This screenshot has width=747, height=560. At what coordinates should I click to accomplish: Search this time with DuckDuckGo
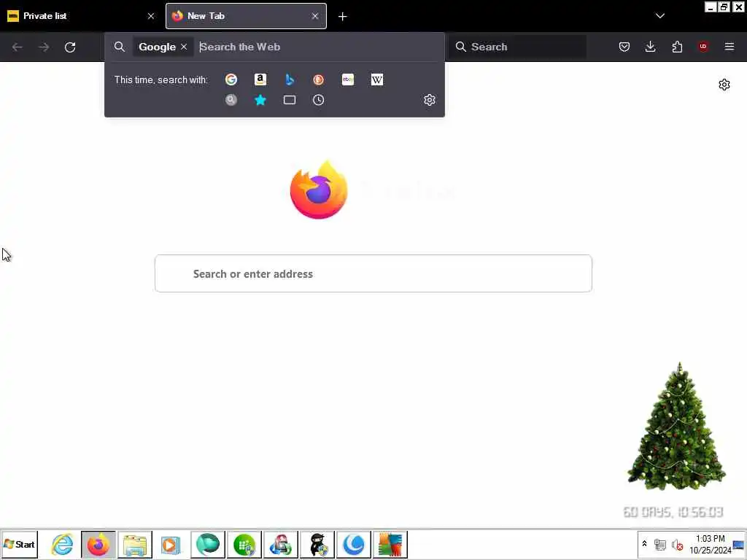[x=318, y=79]
